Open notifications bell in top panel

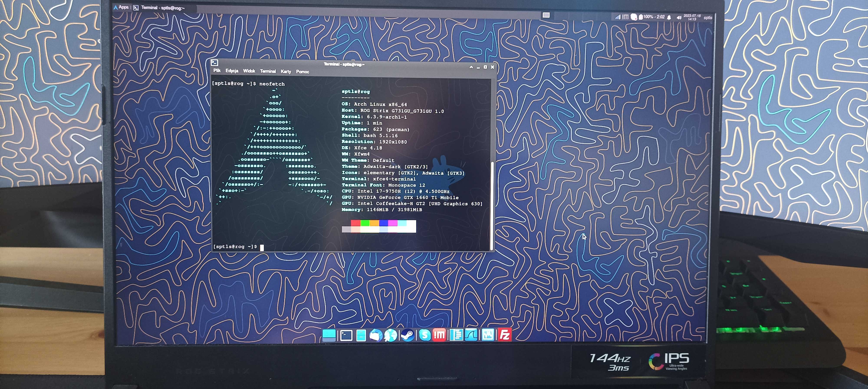(669, 17)
